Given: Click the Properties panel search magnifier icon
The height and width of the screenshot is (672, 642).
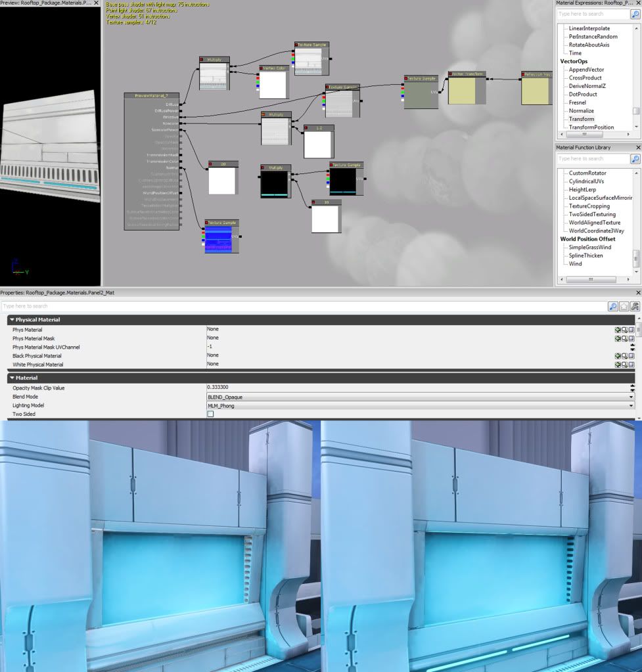Looking at the screenshot, I should coord(613,306).
